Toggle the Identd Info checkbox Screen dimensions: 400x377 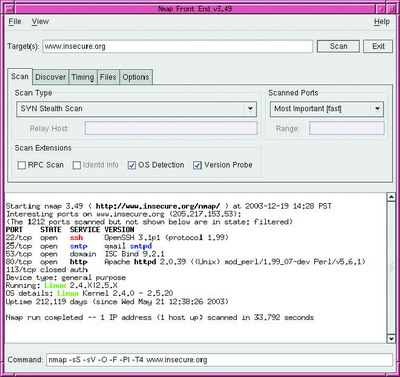(77, 165)
